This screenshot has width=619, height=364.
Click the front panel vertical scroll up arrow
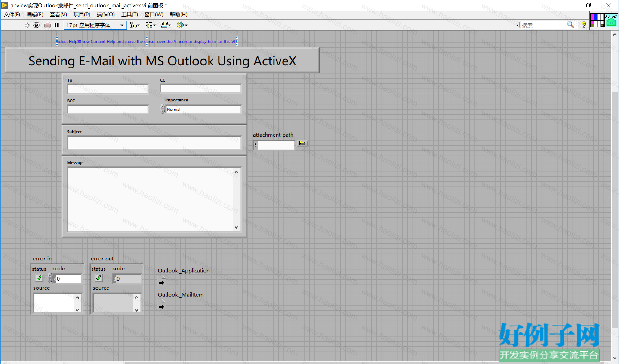pos(615,34)
